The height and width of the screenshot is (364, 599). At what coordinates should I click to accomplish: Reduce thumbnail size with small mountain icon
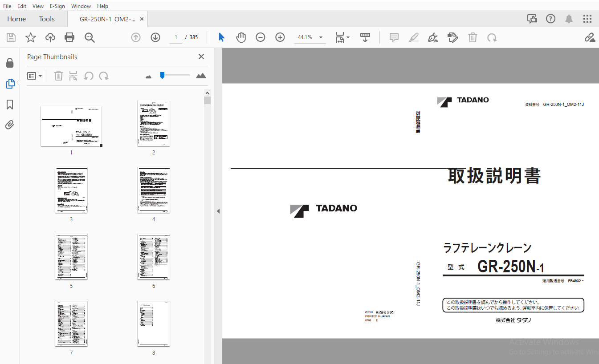[149, 77]
